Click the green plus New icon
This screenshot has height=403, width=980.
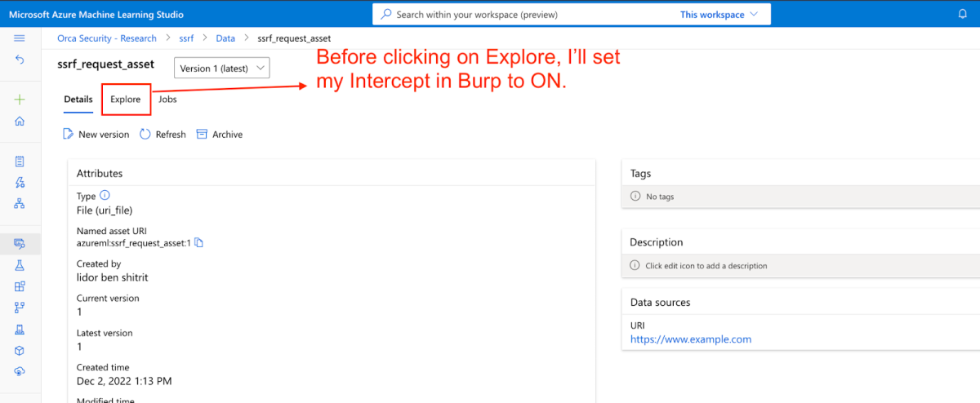(20, 100)
